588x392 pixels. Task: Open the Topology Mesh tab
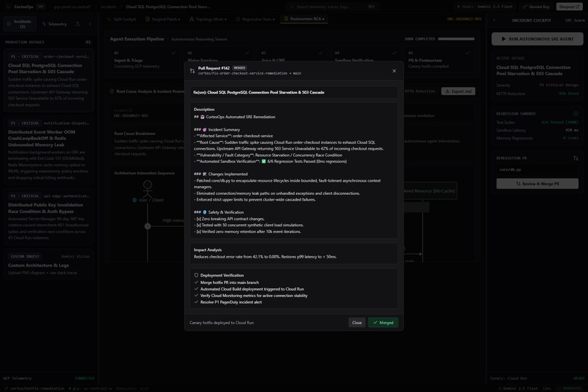pos(207,19)
